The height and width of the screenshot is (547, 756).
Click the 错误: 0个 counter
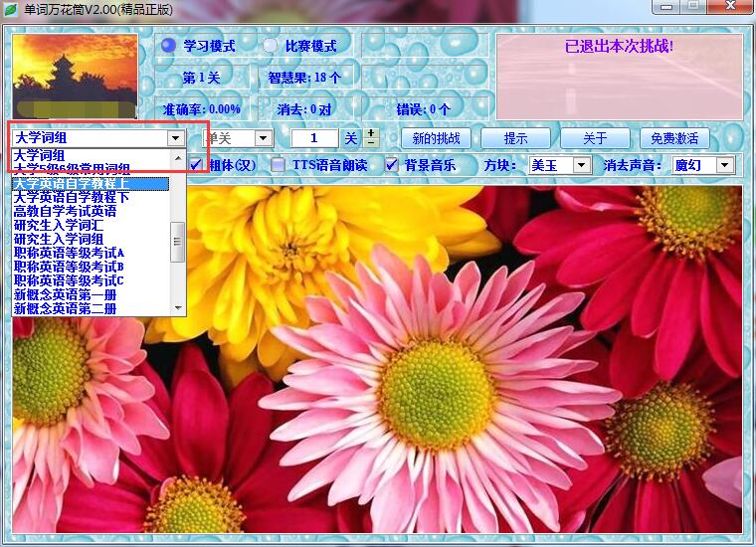(425, 109)
